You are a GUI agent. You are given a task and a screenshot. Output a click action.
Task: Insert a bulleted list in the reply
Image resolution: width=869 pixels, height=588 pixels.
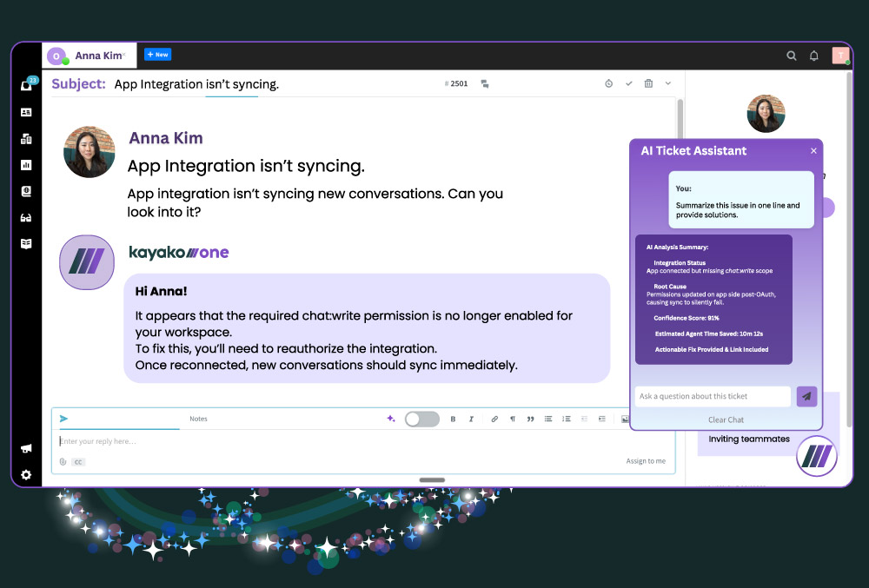click(x=548, y=420)
